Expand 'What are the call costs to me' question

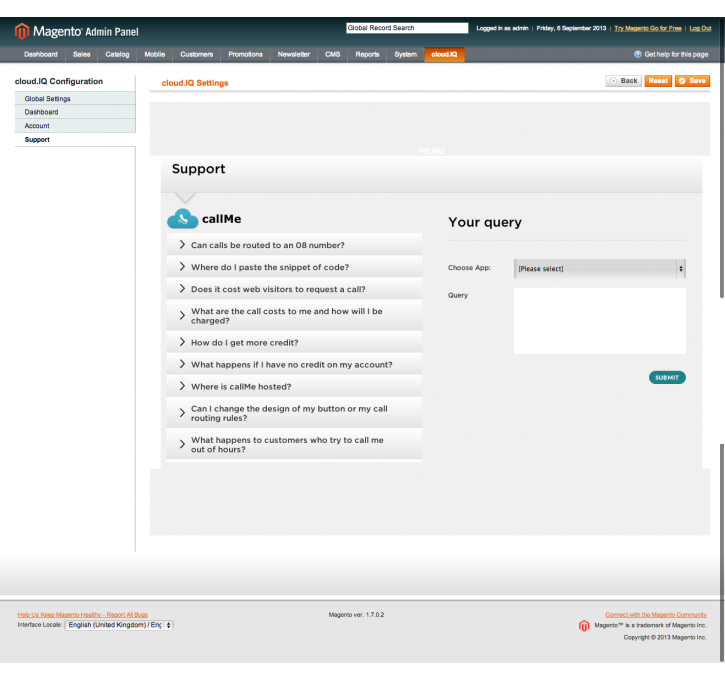[x=294, y=316]
